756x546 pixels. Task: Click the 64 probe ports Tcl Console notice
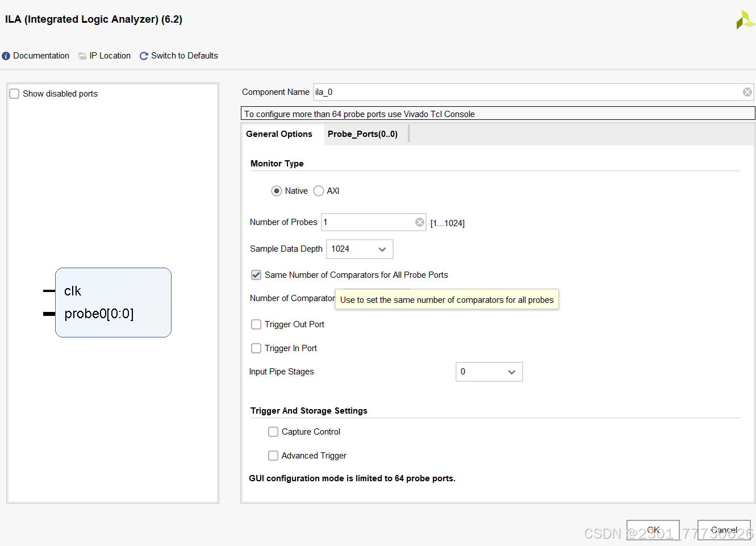click(498, 114)
